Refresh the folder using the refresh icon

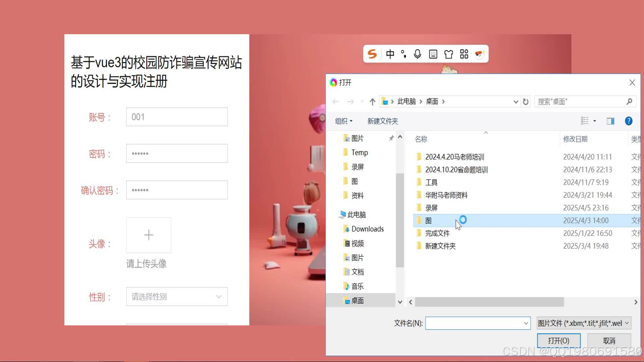click(525, 102)
